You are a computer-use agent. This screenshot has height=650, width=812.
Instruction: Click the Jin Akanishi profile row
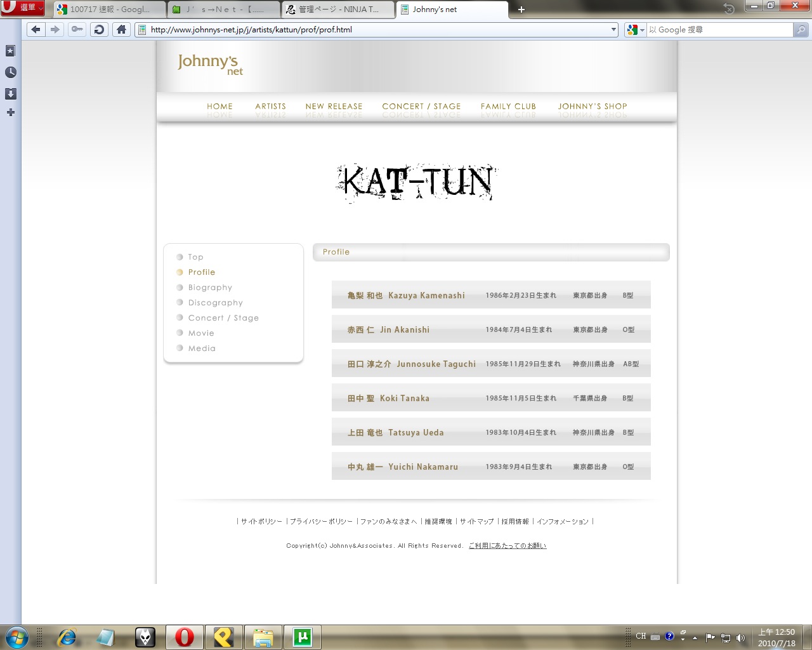click(x=491, y=329)
